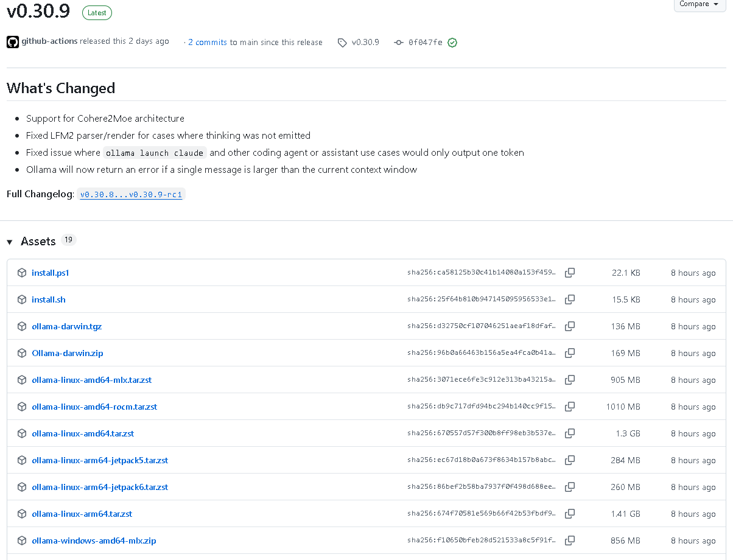Viewport: 733px width, 560px height.
Task: Click the green Latest badge
Action: [x=96, y=12]
